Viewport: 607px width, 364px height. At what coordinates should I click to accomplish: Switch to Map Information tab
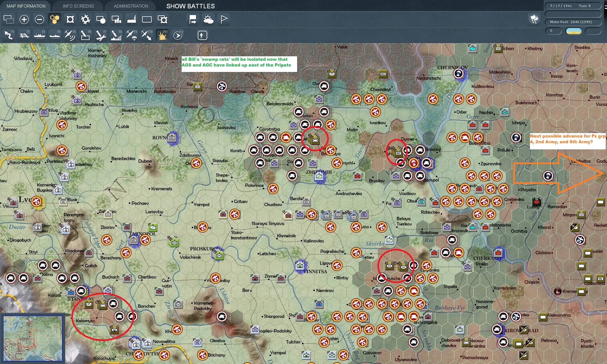26,6
